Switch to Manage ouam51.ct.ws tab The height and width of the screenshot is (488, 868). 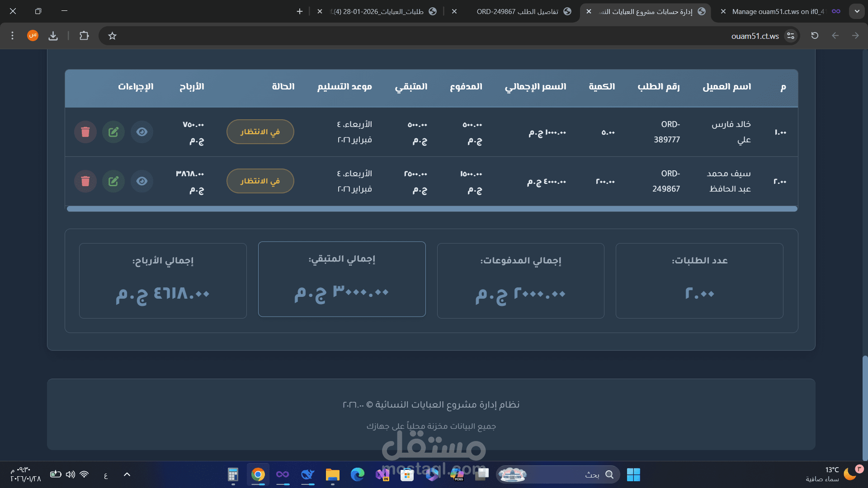click(x=778, y=12)
